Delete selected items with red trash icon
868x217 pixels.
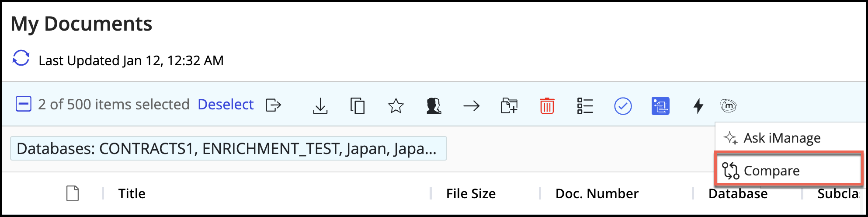pyautogui.click(x=547, y=106)
